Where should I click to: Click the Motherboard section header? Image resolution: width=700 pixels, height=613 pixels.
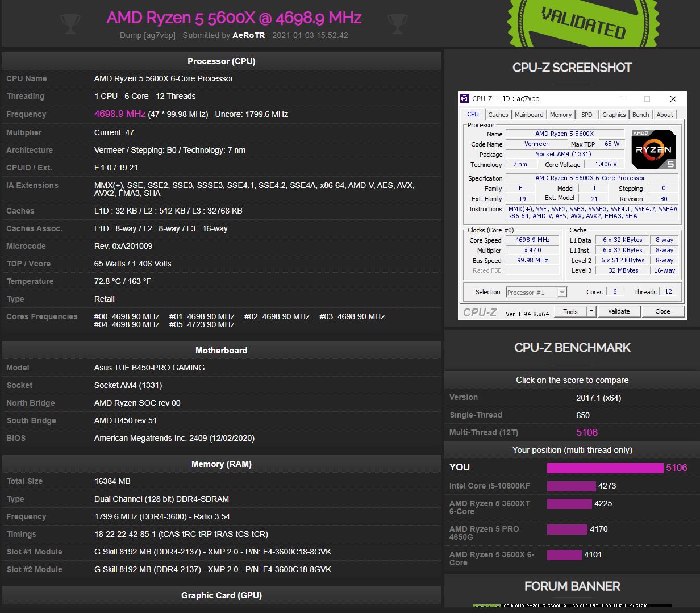[x=222, y=350]
